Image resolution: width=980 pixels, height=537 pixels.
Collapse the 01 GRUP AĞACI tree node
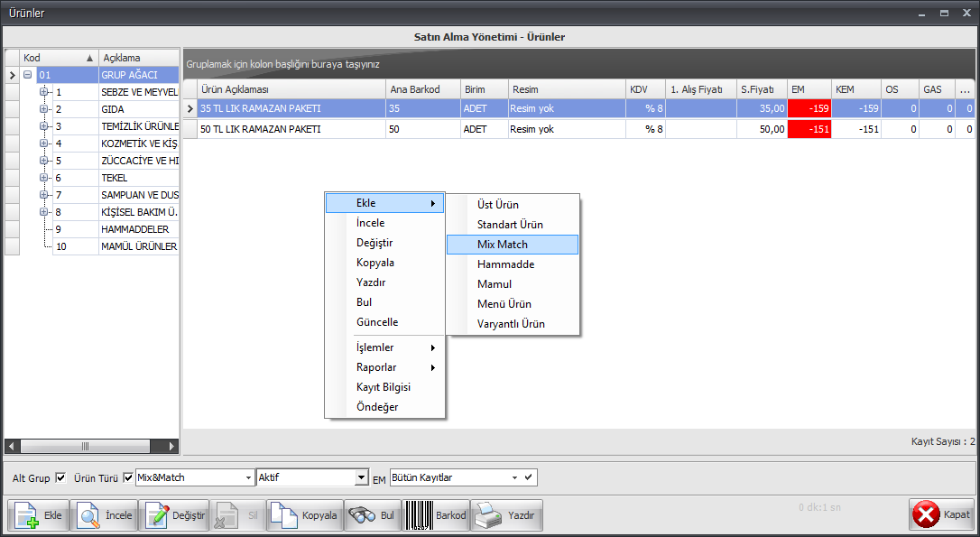click(27, 75)
